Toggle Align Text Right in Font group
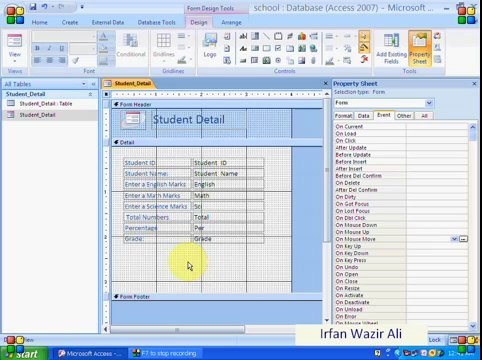 point(62,60)
